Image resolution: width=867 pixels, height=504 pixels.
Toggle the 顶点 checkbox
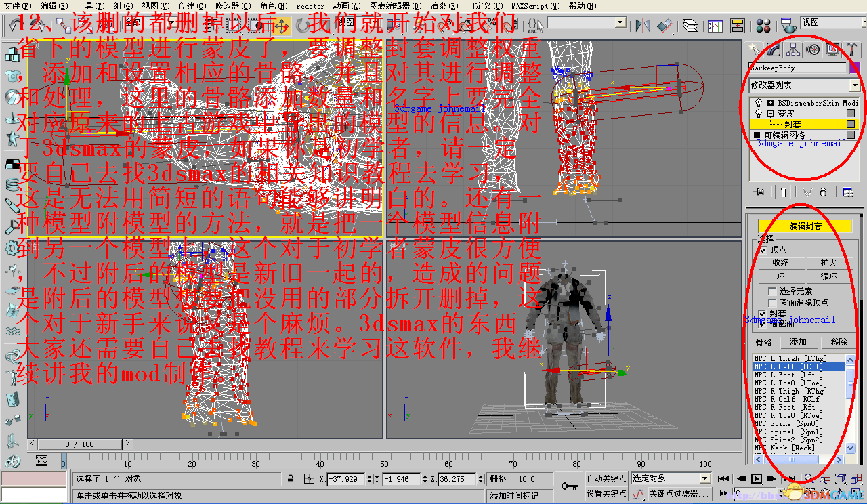point(763,250)
